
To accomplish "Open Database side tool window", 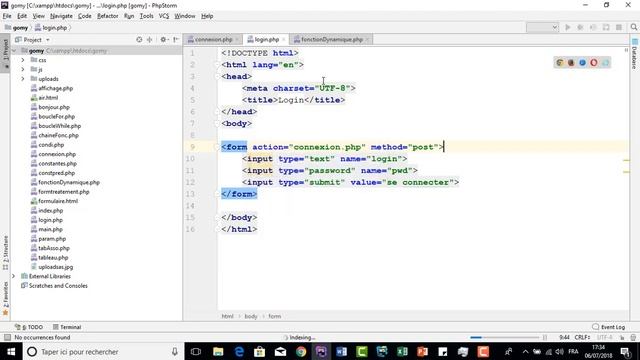I will (x=634, y=54).
